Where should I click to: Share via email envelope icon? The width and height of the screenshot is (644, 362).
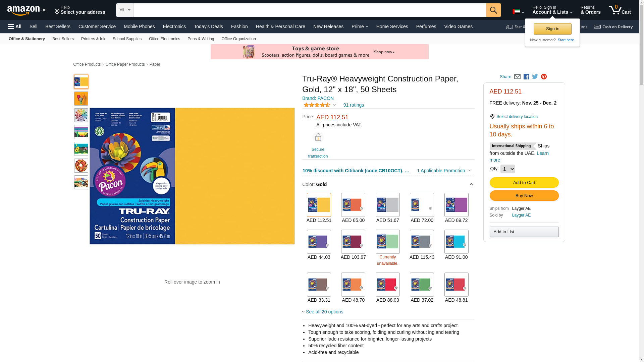[517, 77]
